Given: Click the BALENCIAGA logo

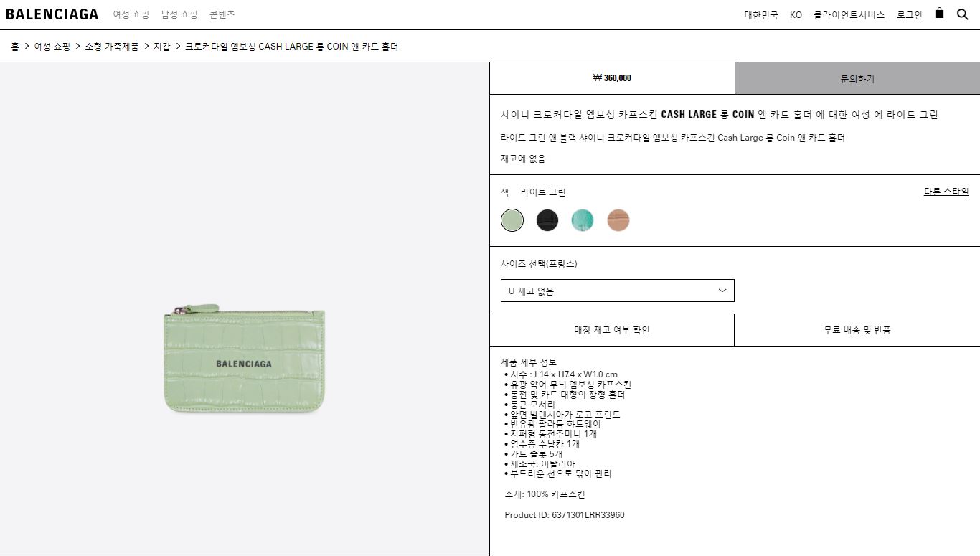Looking at the screenshot, I should 52,14.
